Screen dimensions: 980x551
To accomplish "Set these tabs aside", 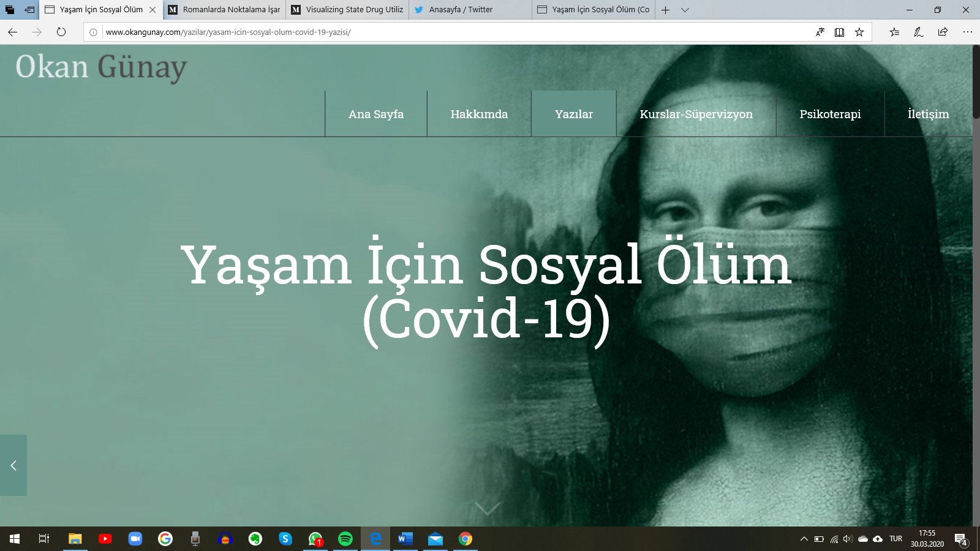I will point(29,10).
